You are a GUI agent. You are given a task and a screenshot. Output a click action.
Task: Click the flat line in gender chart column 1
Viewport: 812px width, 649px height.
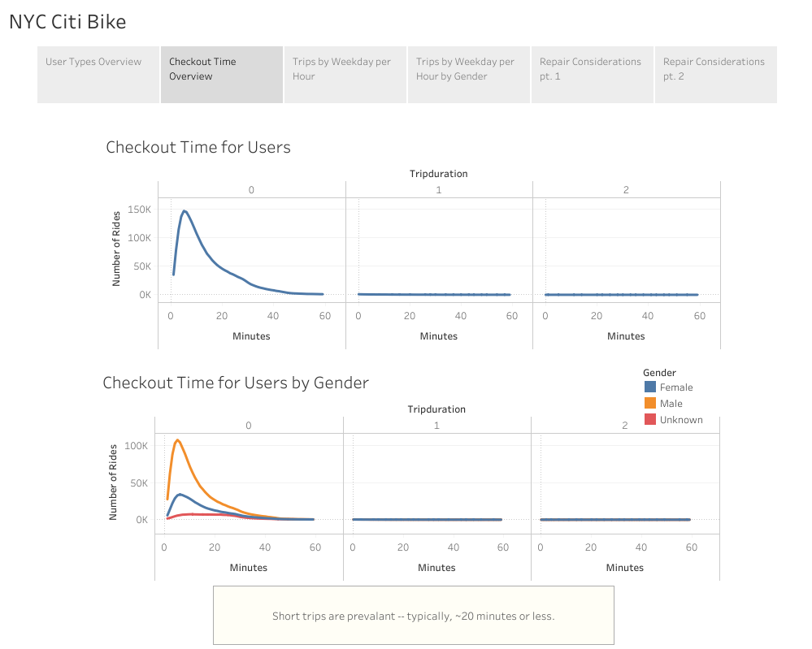click(x=428, y=519)
